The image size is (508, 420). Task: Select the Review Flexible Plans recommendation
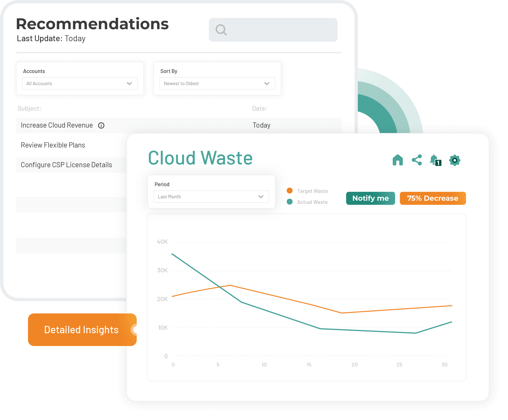(x=53, y=145)
